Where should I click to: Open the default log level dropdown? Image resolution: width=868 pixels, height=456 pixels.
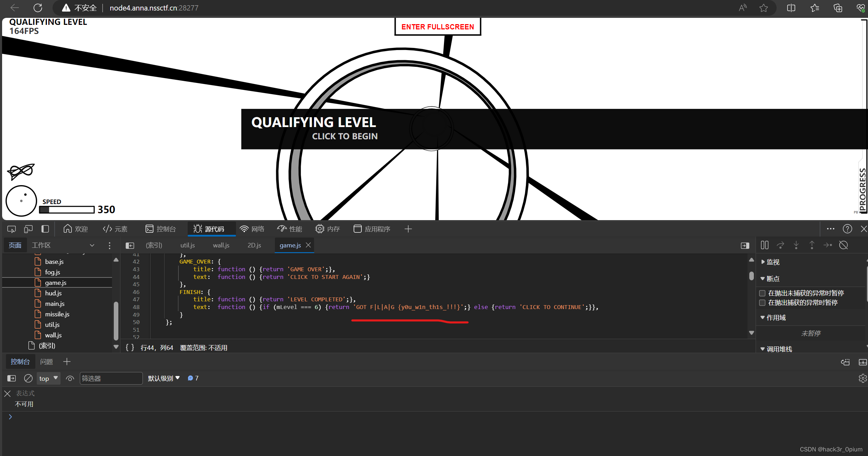(164, 378)
